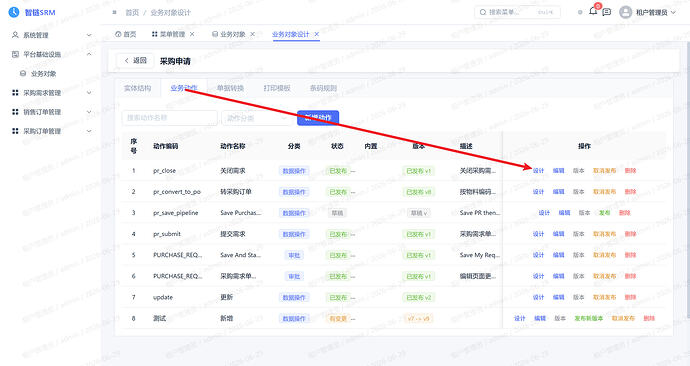The height and width of the screenshot is (366, 690).
Task: Click 版本 for the pr_convert_to_po row
Action: [578, 192]
